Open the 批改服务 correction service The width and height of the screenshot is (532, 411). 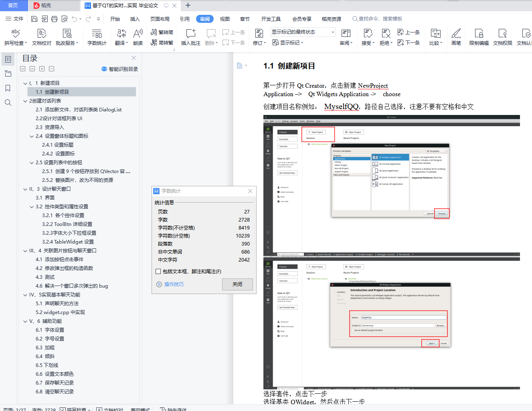(x=67, y=37)
